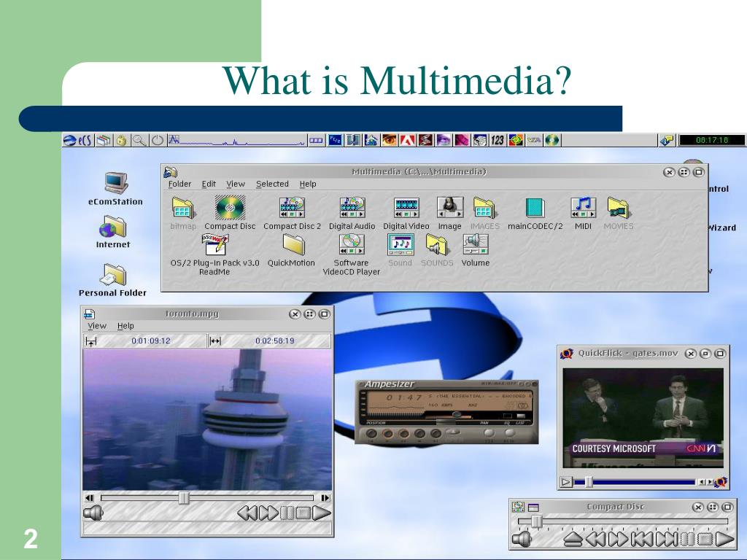747x560 pixels.
Task: Pause the toronto.mpg video
Action: (287, 513)
